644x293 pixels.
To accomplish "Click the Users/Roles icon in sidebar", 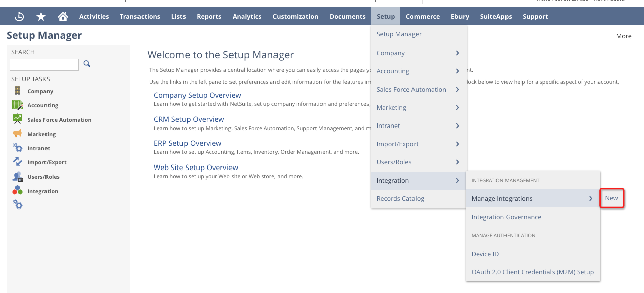I will coord(18,177).
